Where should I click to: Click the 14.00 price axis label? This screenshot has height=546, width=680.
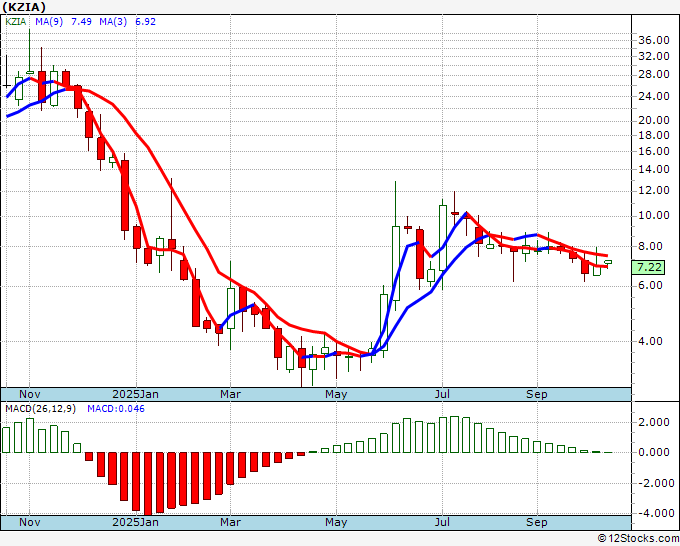tap(654, 170)
